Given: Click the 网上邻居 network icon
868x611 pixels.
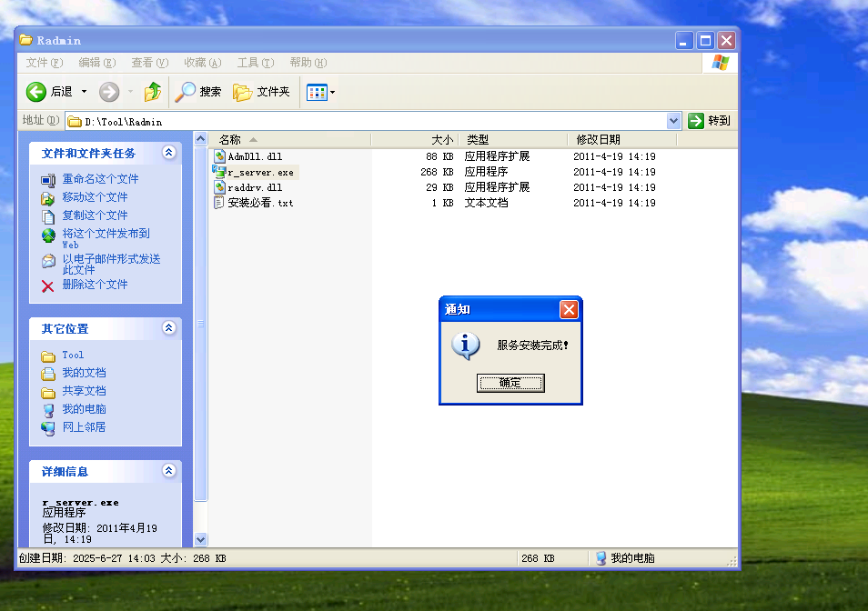Looking at the screenshot, I should pyautogui.click(x=48, y=428).
